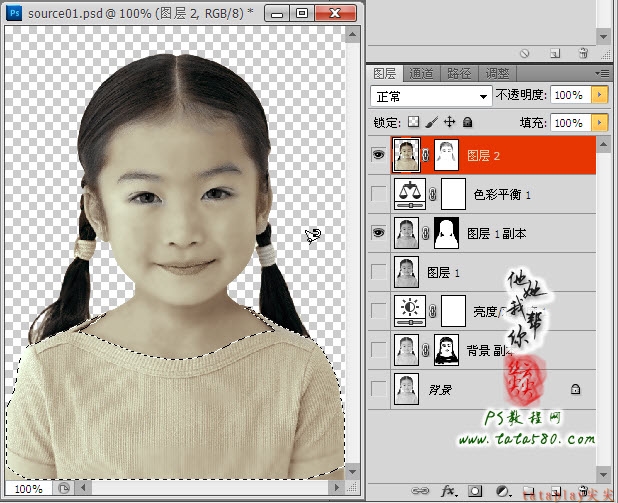This screenshot has height=503, width=618.
Task: Click Color Balance adjustment scales icon
Action: tap(410, 194)
